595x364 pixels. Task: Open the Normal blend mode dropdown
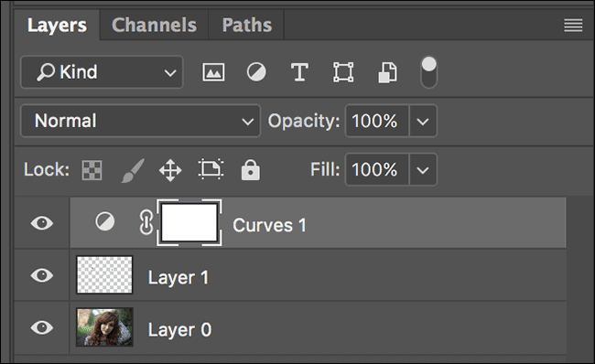(141, 121)
